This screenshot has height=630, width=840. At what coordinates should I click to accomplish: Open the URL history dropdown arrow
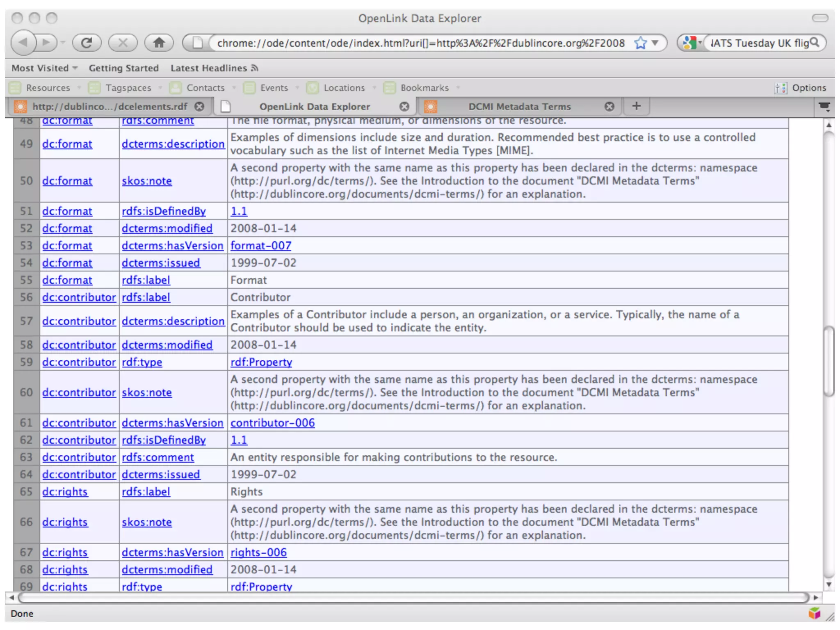tap(655, 43)
